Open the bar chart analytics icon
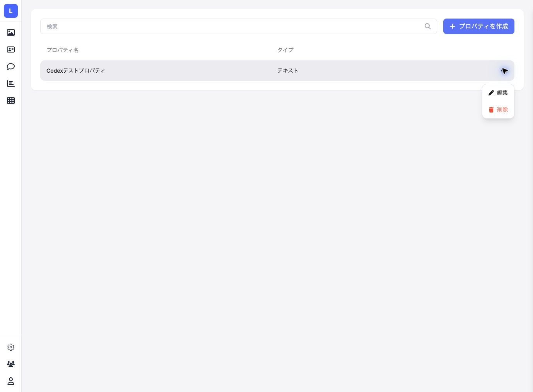Image resolution: width=533 pixels, height=392 pixels. 11,84
